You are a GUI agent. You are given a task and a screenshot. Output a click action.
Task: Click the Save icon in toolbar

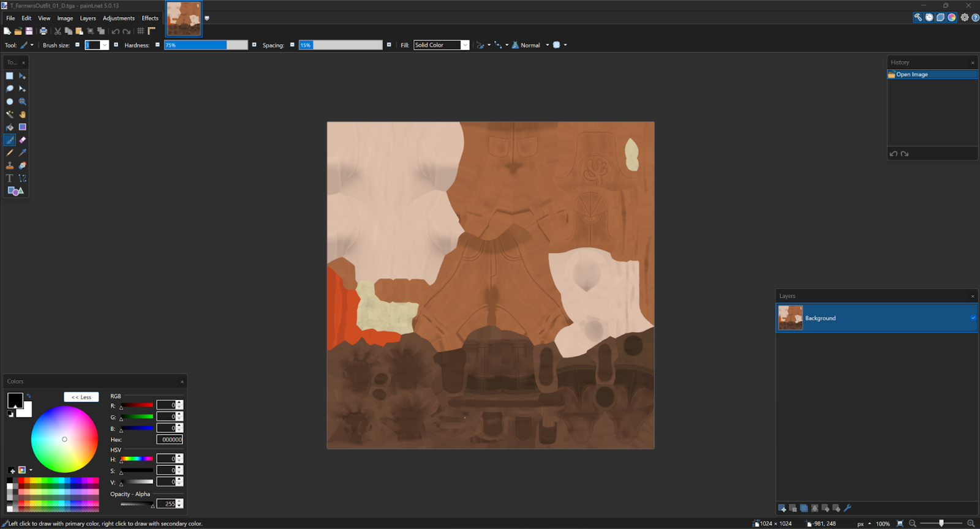coord(29,31)
